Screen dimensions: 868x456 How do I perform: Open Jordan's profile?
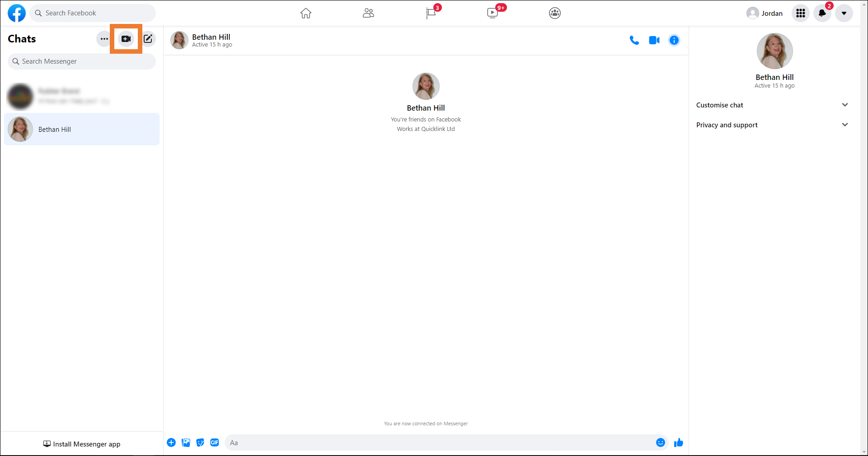765,13
